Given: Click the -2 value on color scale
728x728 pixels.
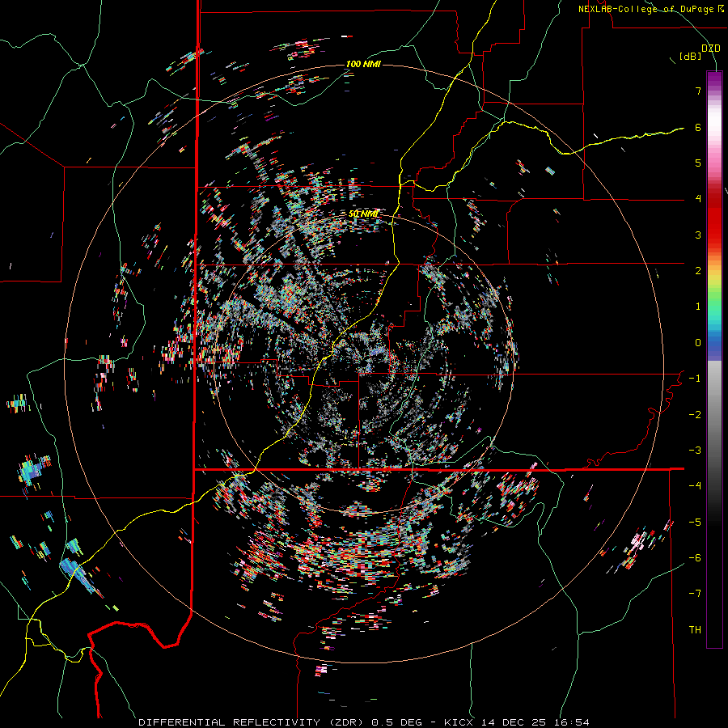Looking at the screenshot, I should point(695,415).
